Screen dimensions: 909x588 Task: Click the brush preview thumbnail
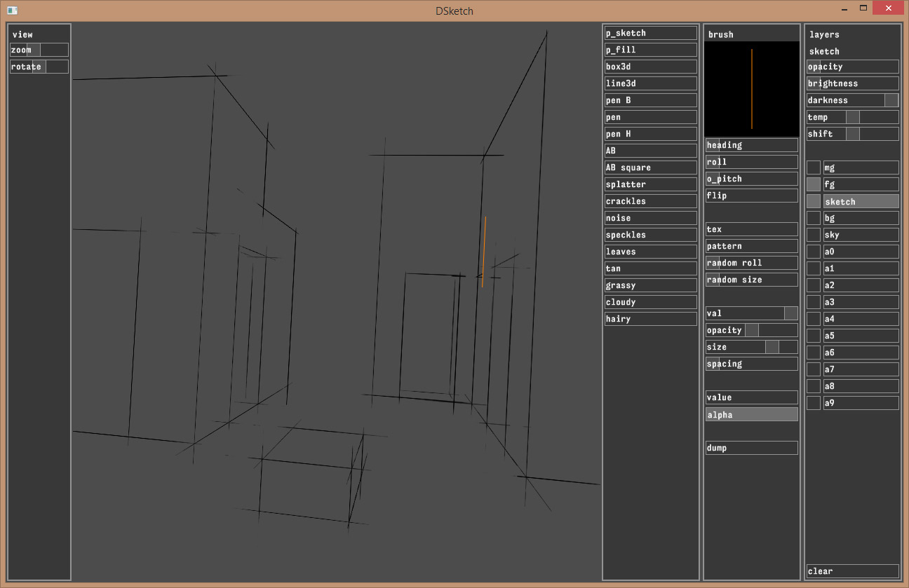coord(751,89)
